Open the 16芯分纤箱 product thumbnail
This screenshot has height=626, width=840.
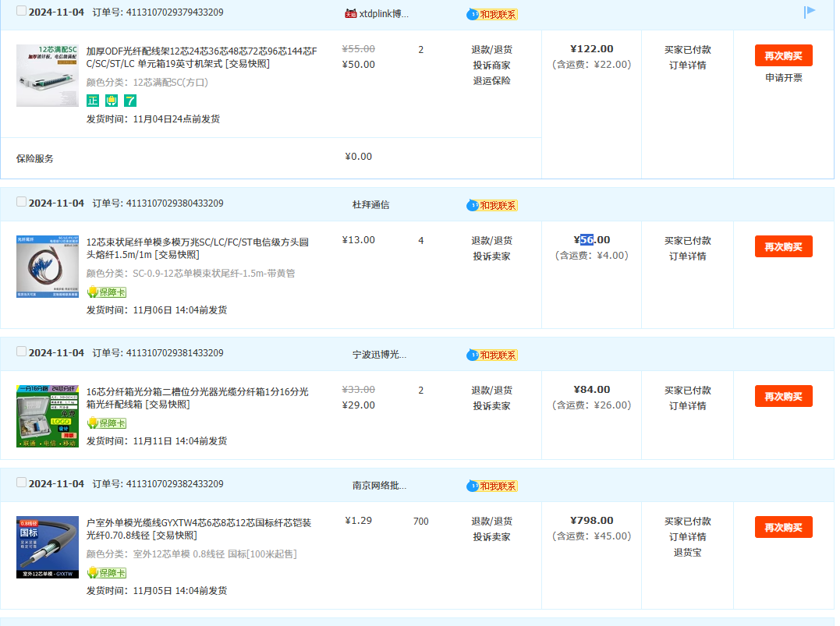(x=48, y=416)
